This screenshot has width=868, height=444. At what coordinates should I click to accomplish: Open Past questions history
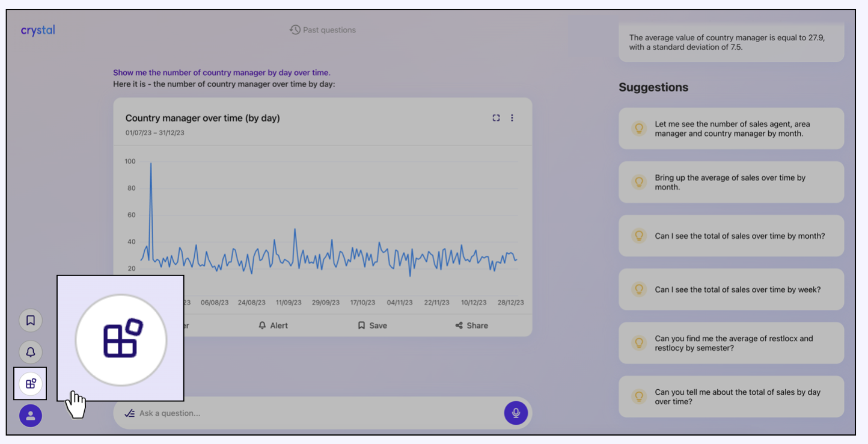click(323, 30)
